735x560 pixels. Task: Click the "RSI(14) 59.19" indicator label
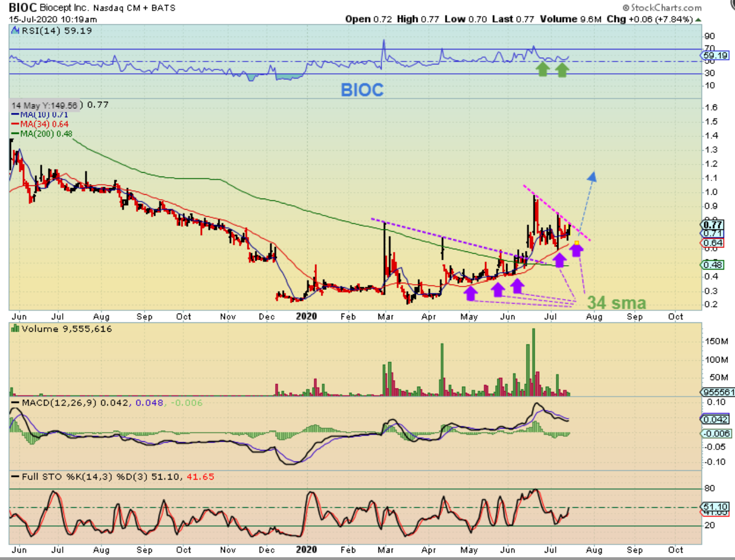tap(57, 31)
